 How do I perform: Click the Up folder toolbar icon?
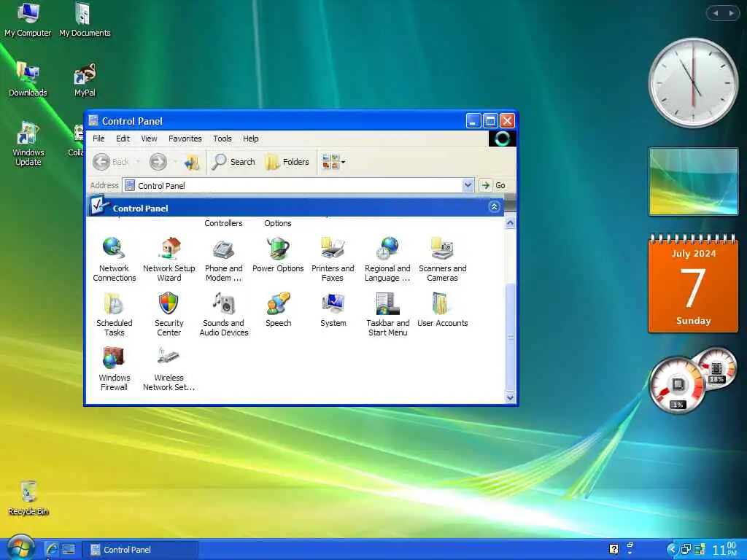click(x=192, y=162)
